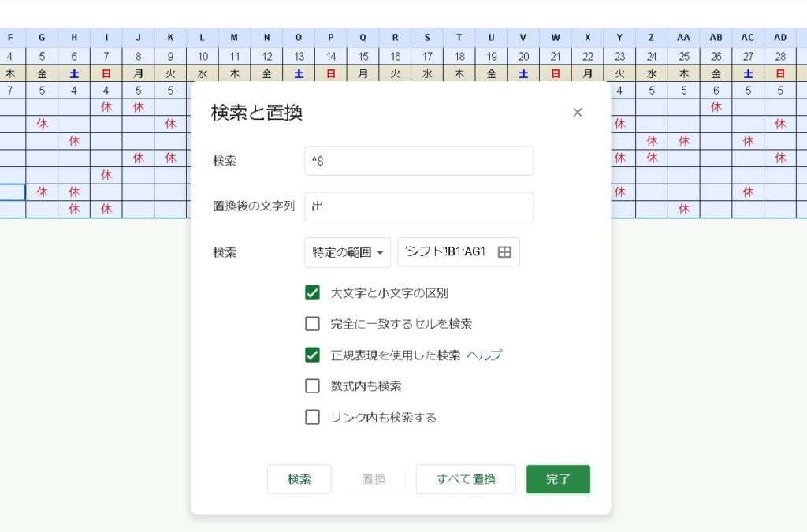Click the 検索 button at dialog bottom
The height and width of the screenshot is (532, 807).
[299, 479]
